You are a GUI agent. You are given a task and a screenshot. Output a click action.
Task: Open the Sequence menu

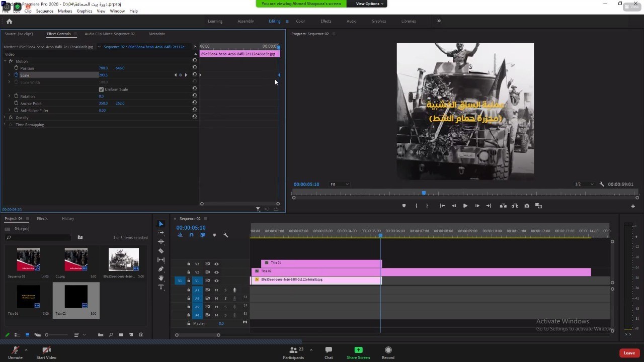pyautogui.click(x=44, y=11)
